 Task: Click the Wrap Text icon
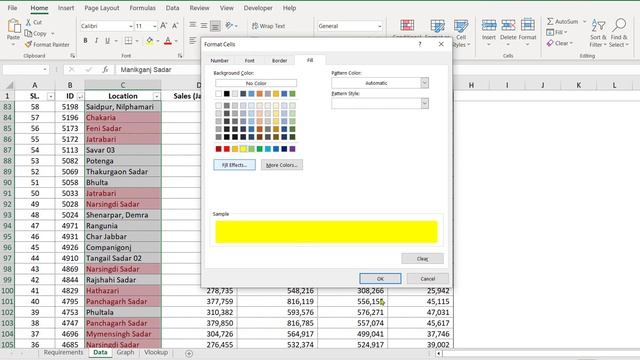(255, 26)
